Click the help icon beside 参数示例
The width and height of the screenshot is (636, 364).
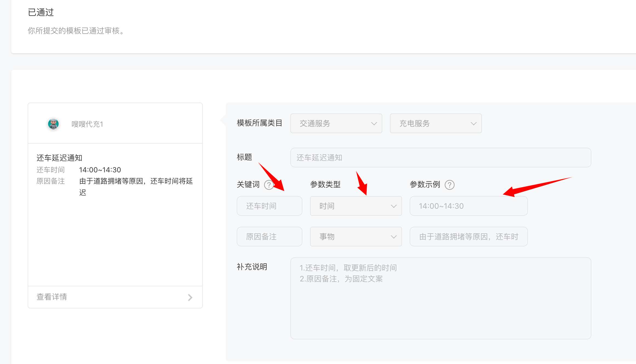tap(449, 185)
